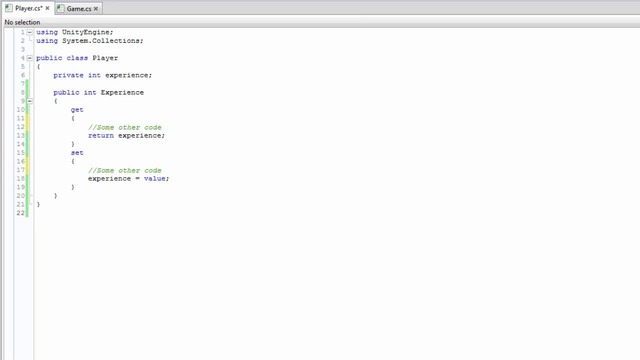The image size is (640, 360).
Task: Collapse the Experience property fold on line 9
Action: (x=29, y=101)
